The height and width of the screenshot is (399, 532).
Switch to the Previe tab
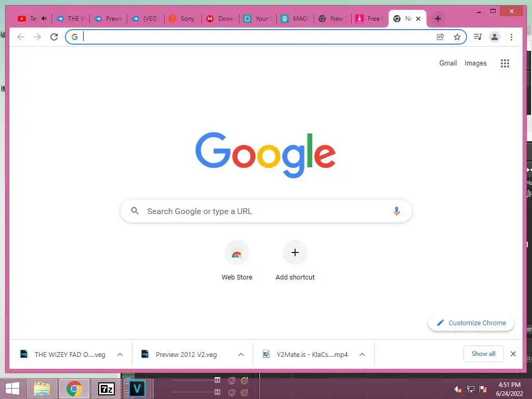click(x=109, y=19)
